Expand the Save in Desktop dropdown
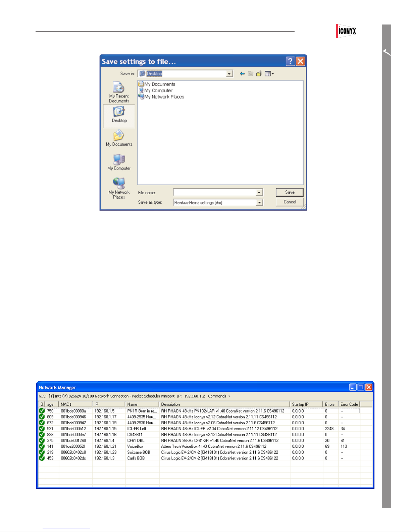The width and height of the screenshot is (411, 532). [229, 74]
